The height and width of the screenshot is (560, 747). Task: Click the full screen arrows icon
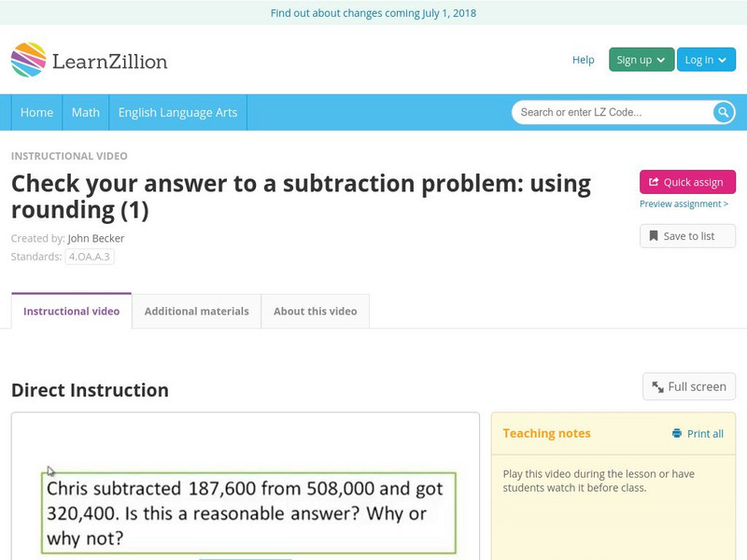click(657, 385)
